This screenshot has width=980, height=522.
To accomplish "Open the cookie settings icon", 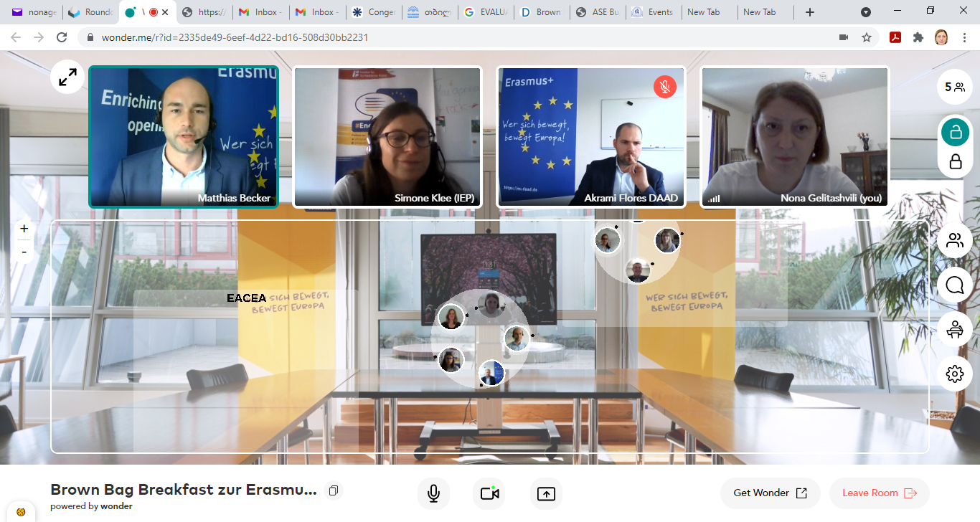I will click(22, 512).
